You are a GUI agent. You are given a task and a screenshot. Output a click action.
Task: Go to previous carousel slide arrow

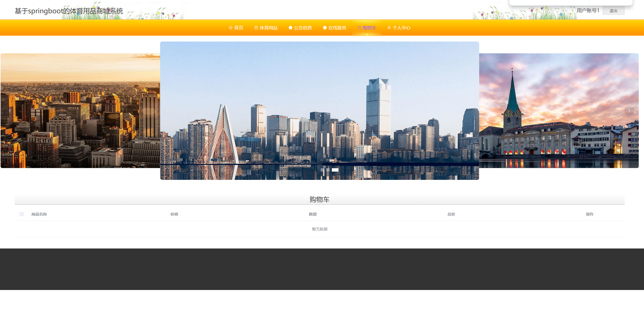tap(10, 111)
